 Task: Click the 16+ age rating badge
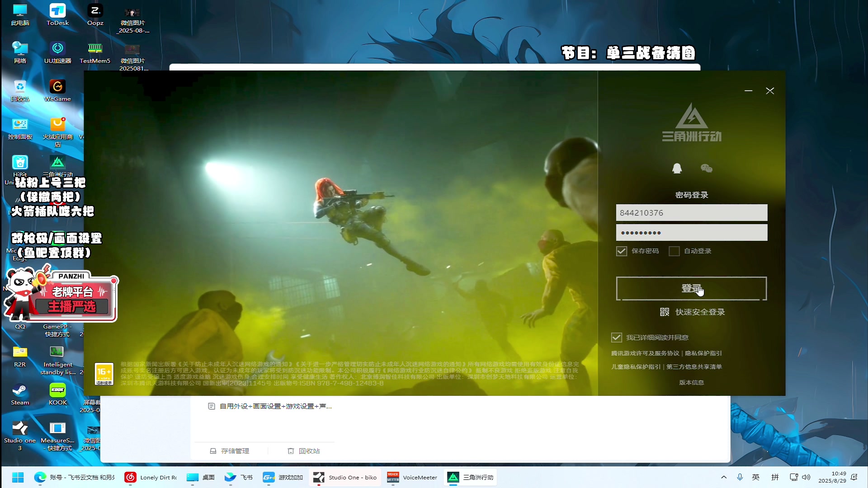click(x=104, y=374)
